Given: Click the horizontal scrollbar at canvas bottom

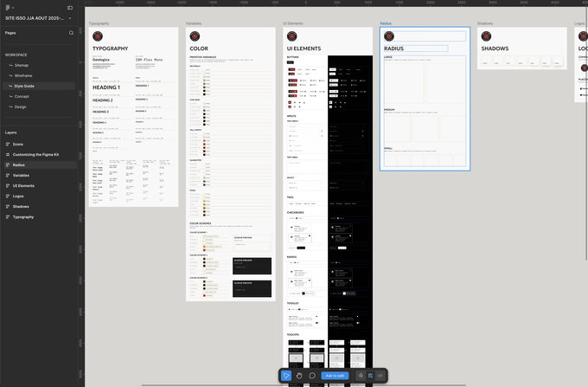Looking at the screenshot, I should tap(304, 385).
